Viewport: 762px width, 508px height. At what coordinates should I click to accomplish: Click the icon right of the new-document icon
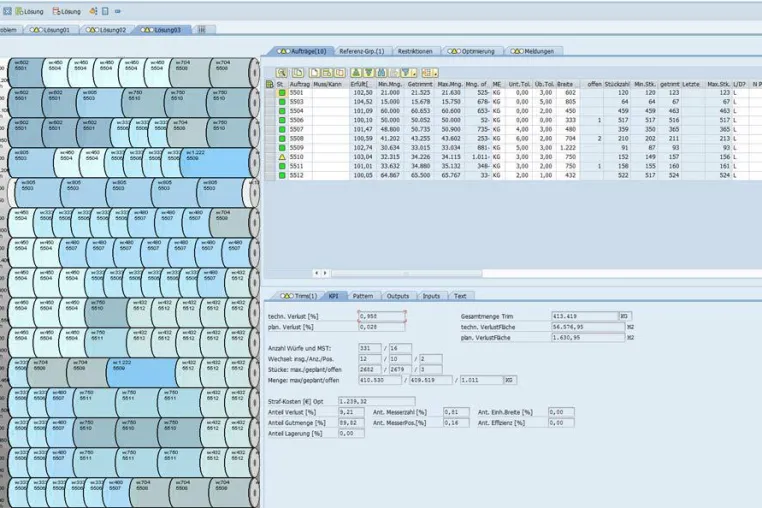[327, 73]
